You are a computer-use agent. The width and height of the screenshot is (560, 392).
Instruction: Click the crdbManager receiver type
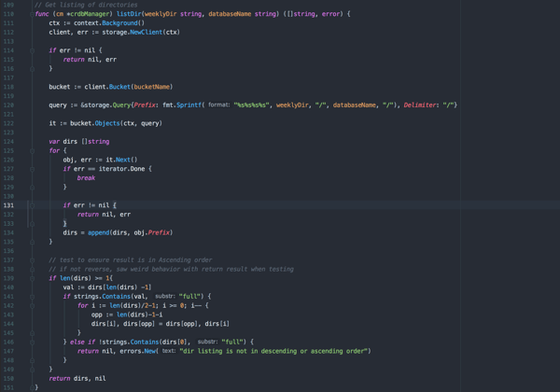90,14
